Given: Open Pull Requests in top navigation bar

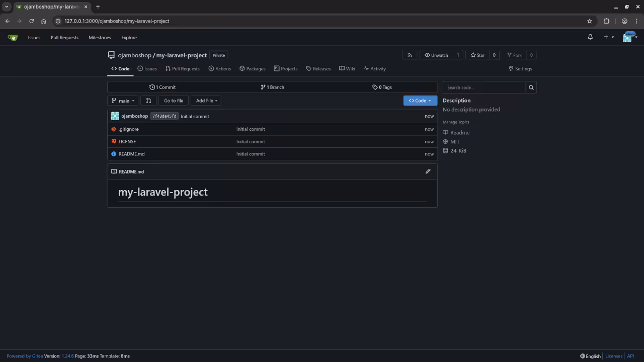Looking at the screenshot, I should (64, 37).
